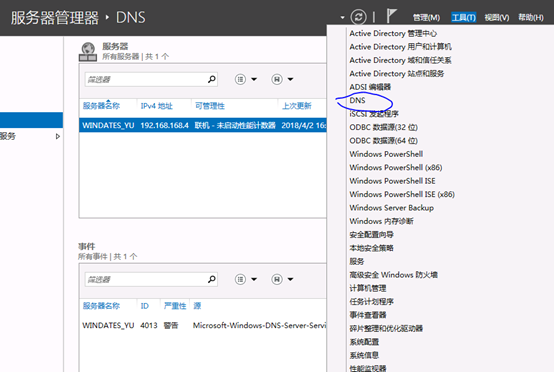Sort events by ID column header
Image resolution: width=554 pixels, height=372 pixels.
145,306
